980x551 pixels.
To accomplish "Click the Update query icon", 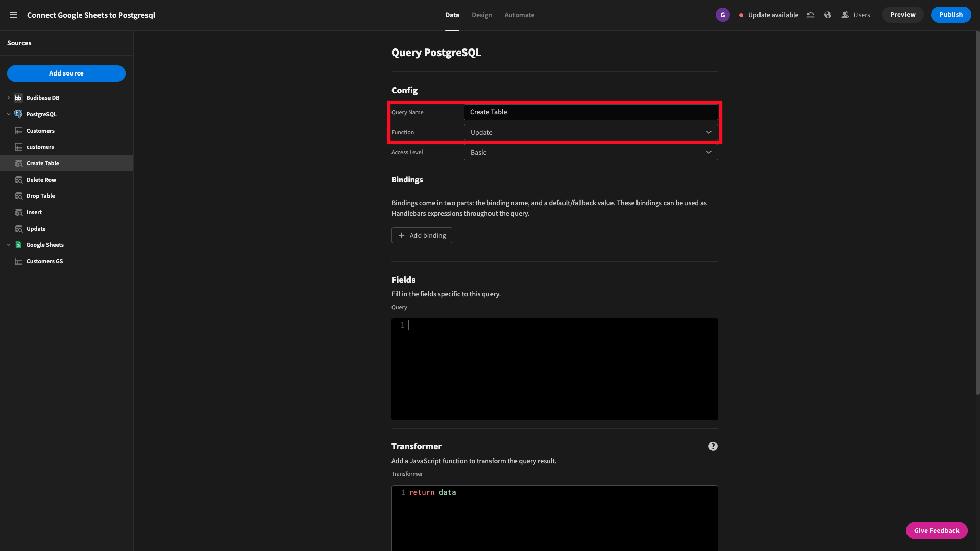I will [19, 228].
